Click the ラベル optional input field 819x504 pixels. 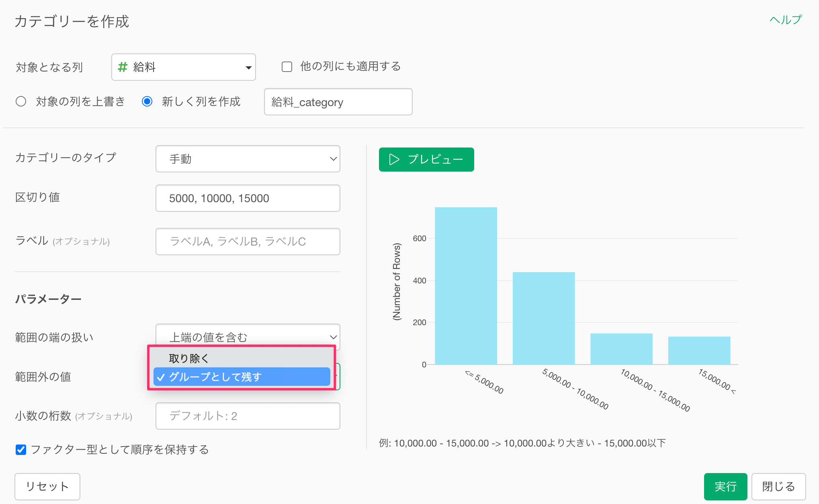[248, 242]
